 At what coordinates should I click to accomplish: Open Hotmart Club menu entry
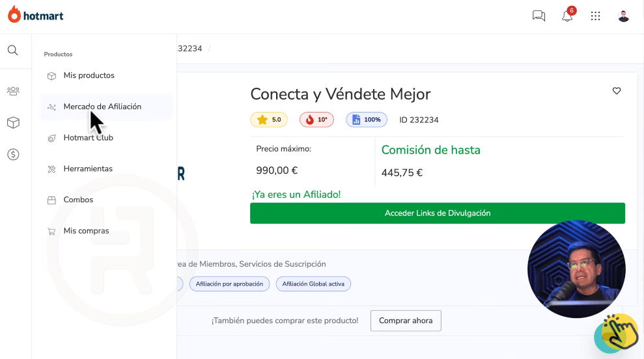point(106,138)
